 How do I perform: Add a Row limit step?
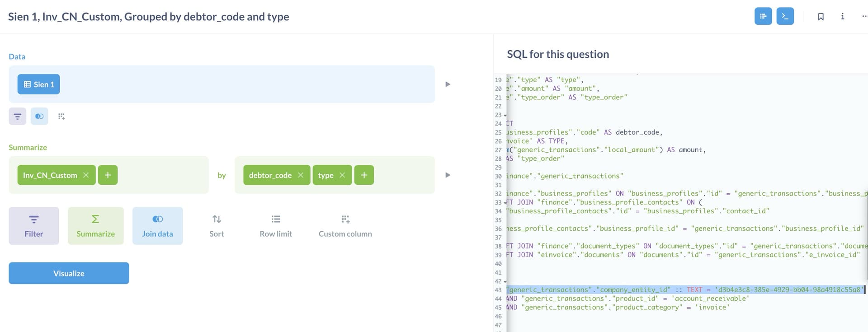[x=276, y=226]
